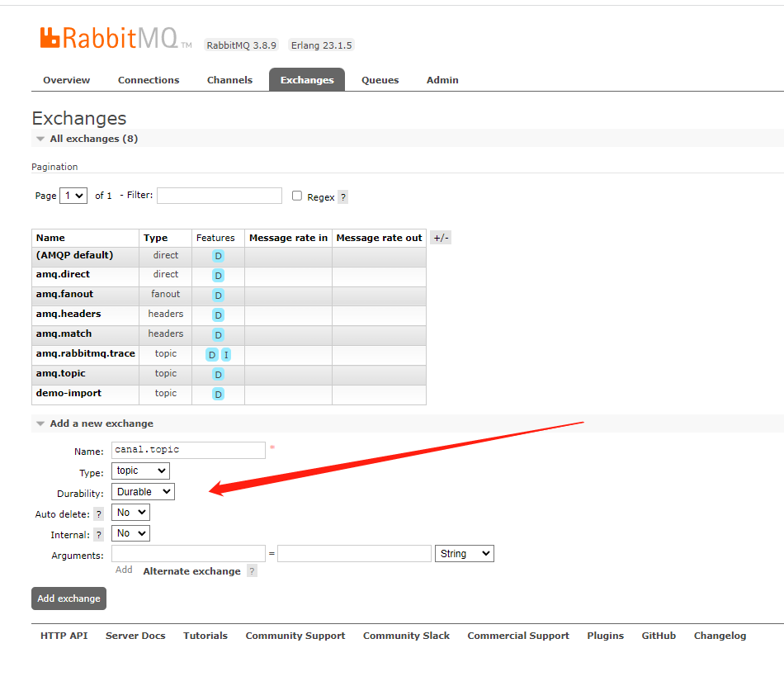The image size is (784, 686).
Task: Click the Add exchange button
Action: tap(69, 598)
